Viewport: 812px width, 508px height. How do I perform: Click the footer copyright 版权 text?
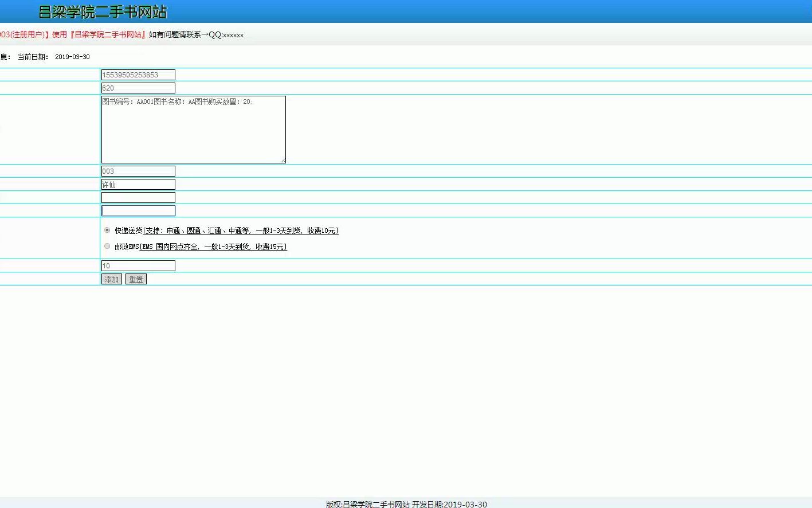tap(405, 505)
